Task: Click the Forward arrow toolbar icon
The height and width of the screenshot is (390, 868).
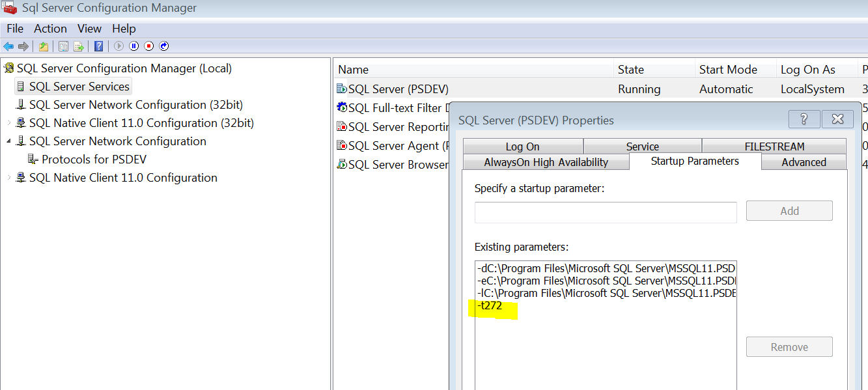Action: coord(23,46)
